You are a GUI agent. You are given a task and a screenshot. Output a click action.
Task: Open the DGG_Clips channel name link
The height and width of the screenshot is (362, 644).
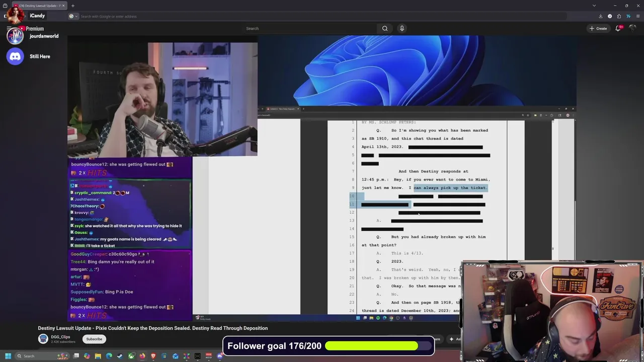pyautogui.click(x=60, y=337)
